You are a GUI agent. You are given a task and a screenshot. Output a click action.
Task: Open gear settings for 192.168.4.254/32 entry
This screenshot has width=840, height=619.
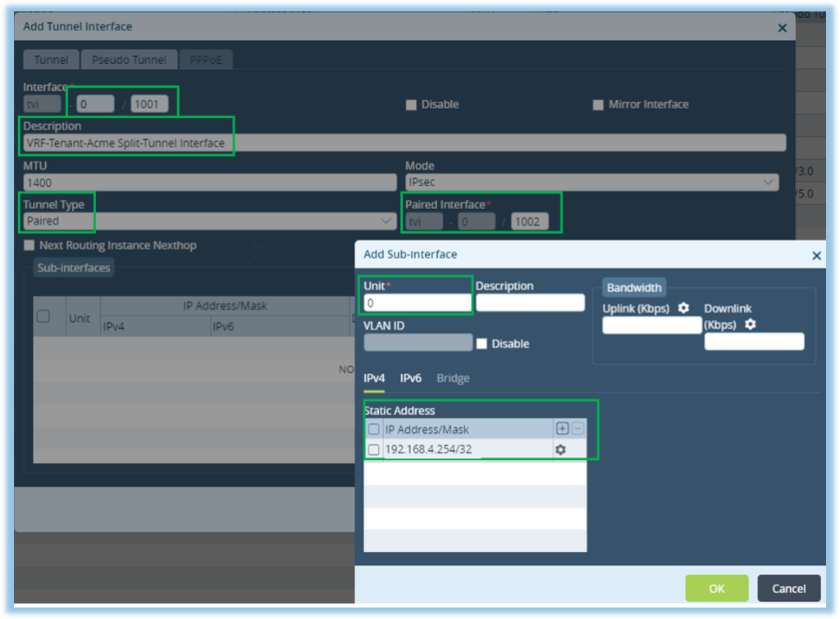pos(560,449)
